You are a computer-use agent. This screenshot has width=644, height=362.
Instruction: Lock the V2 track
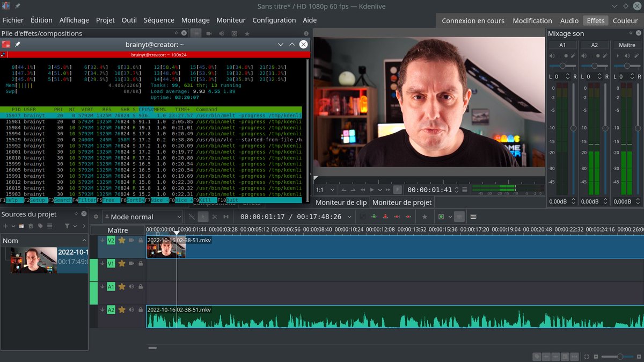tap(141, 240)
